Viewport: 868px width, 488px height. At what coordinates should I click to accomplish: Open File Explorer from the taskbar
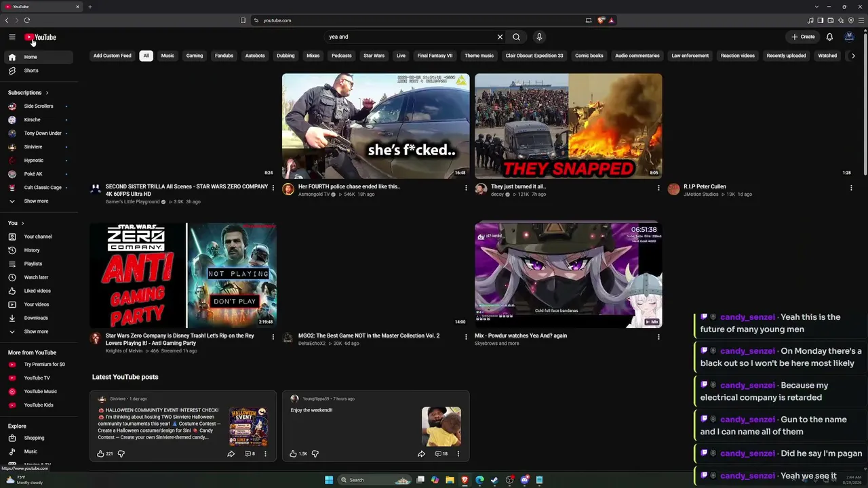[x=450, y=480]
